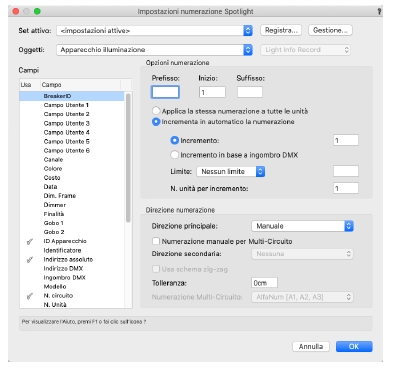Open the Limite dropdown 'Nessun limite'

click(x=231, y=172)
